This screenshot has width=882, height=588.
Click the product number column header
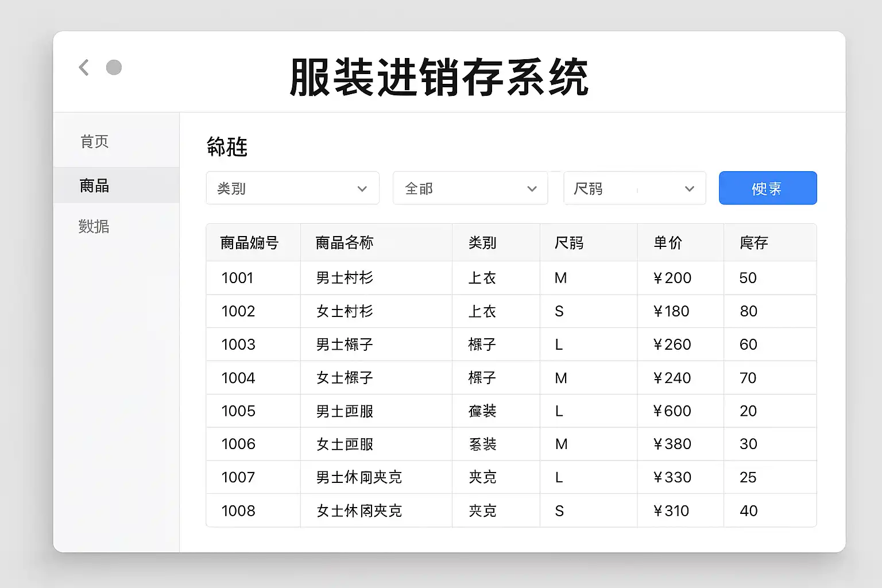pyautogui.click(x=250, y=243)
